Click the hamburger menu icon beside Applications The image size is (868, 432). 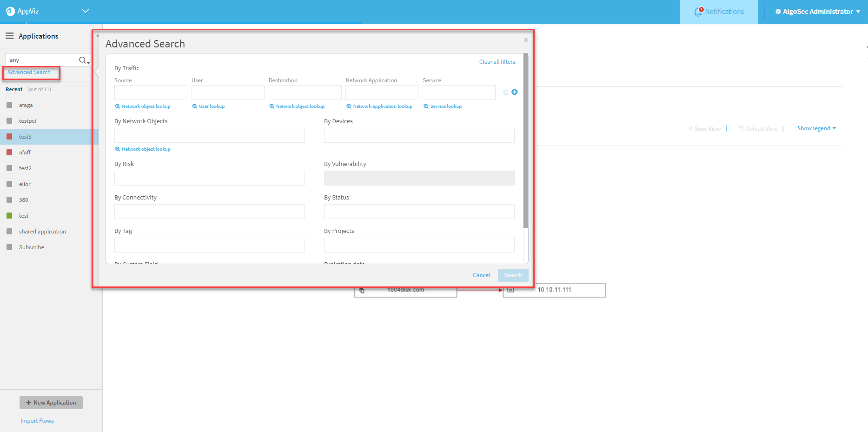(9, 36)
